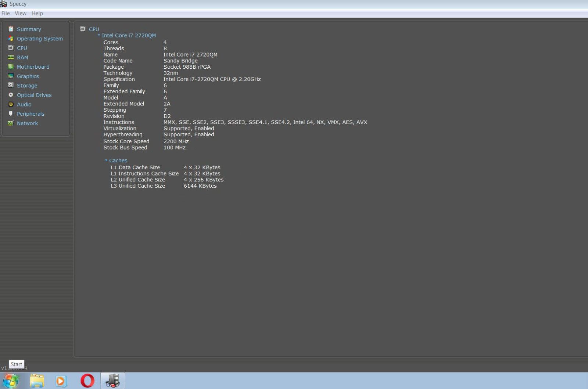Click 'Intel Core i7-2720QM CPU @ 2.20GHz' specification
The image size is (588, 389).
(x=212, y=79)
